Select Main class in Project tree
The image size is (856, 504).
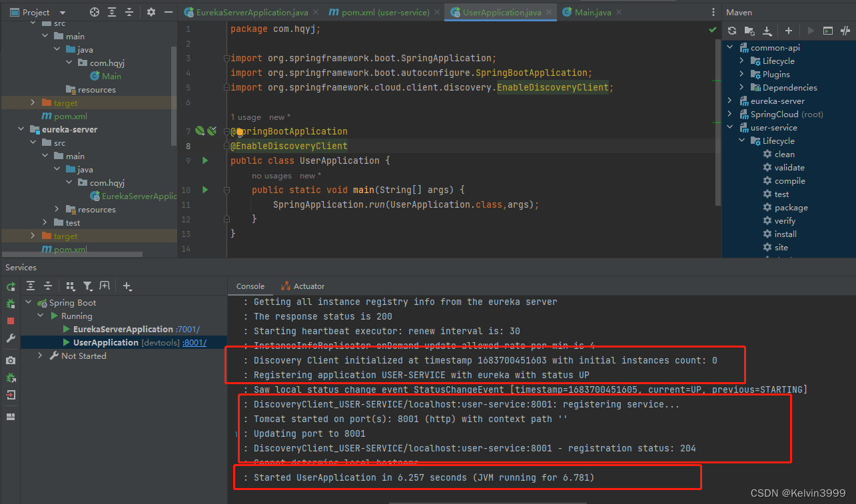[106, 76]
